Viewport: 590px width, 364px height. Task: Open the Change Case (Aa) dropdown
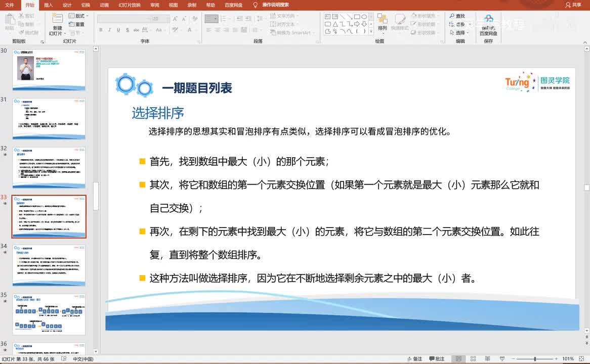(160, 30)
